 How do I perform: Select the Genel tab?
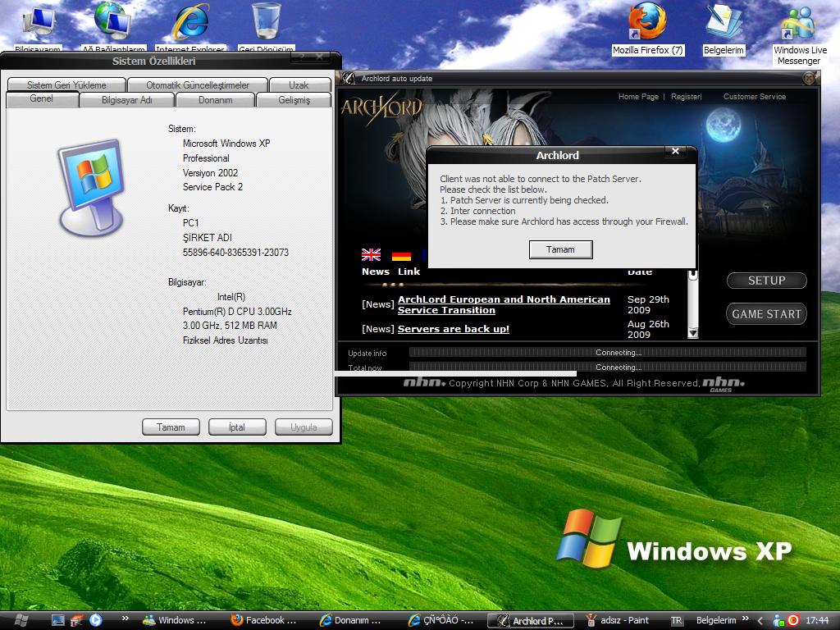(x=42, y=99)
